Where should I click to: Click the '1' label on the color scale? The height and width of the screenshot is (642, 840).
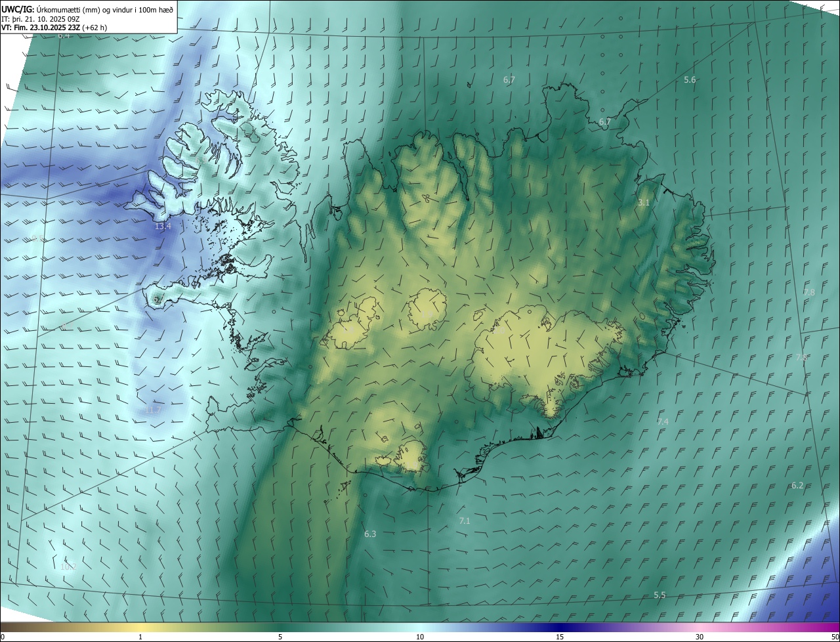[x=140, y=637]
